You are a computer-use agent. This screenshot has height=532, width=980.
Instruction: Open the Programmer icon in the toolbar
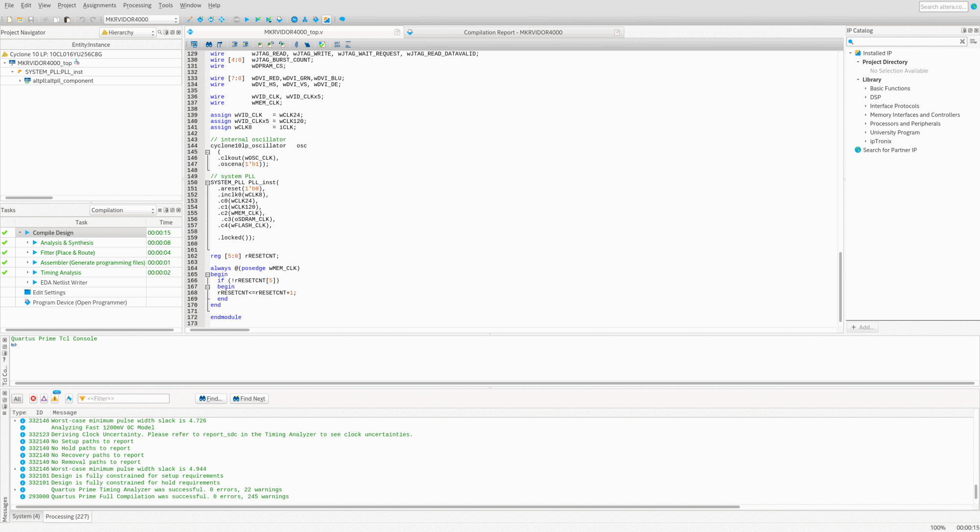pos(315,20)
